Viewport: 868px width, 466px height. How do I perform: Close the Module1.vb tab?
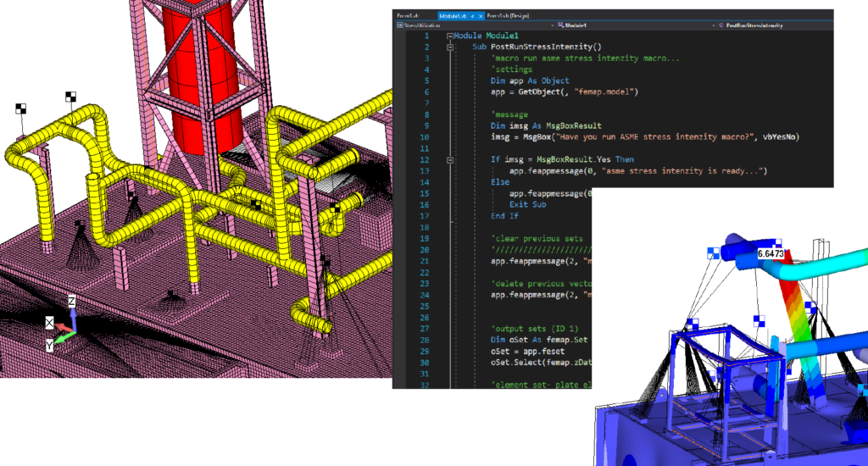tap(481, 16)
